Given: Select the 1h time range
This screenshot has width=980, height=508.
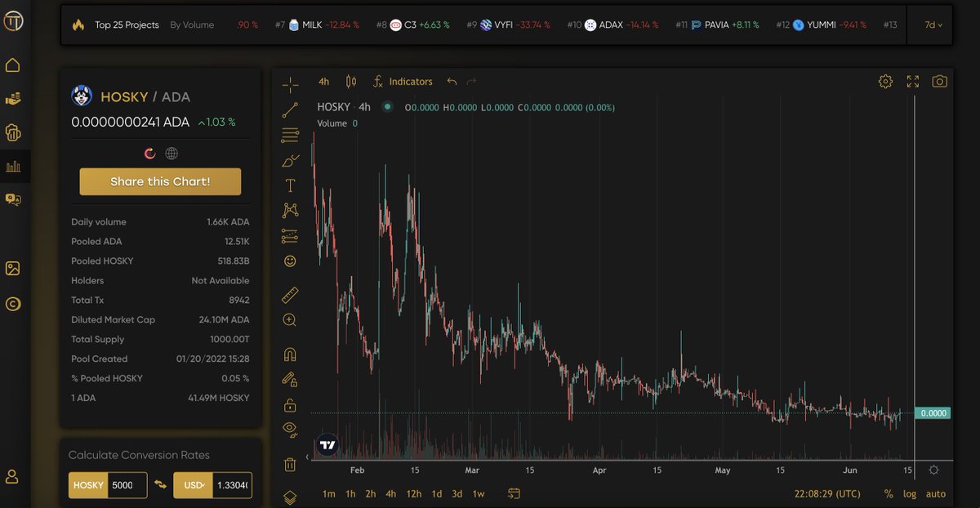Looking at the screenshot, I should 350,493.
